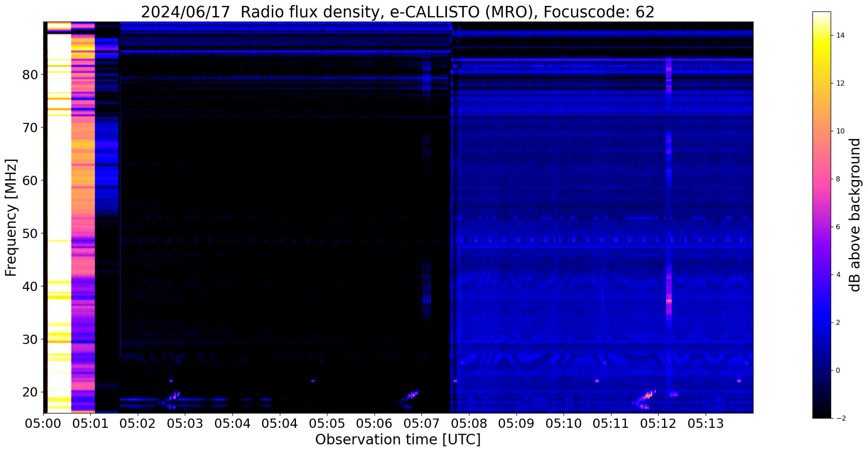Click the colorbar tick value 0

838,371
